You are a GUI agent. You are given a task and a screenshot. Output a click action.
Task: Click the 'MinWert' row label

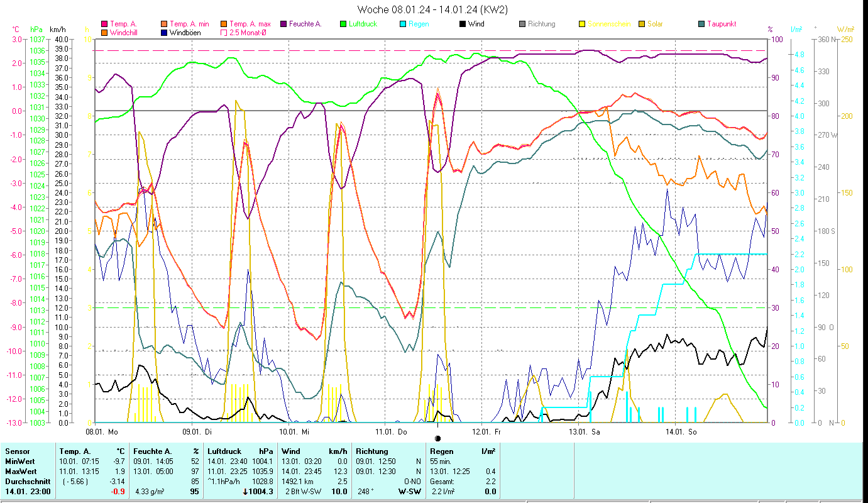click(x=19, y=462)
